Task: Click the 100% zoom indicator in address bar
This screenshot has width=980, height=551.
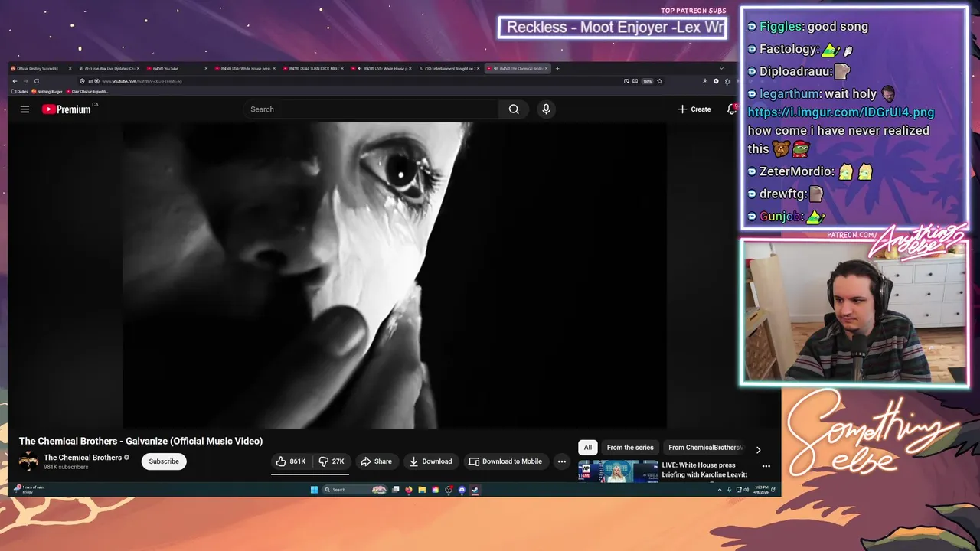Action: (x=647, y=81)
